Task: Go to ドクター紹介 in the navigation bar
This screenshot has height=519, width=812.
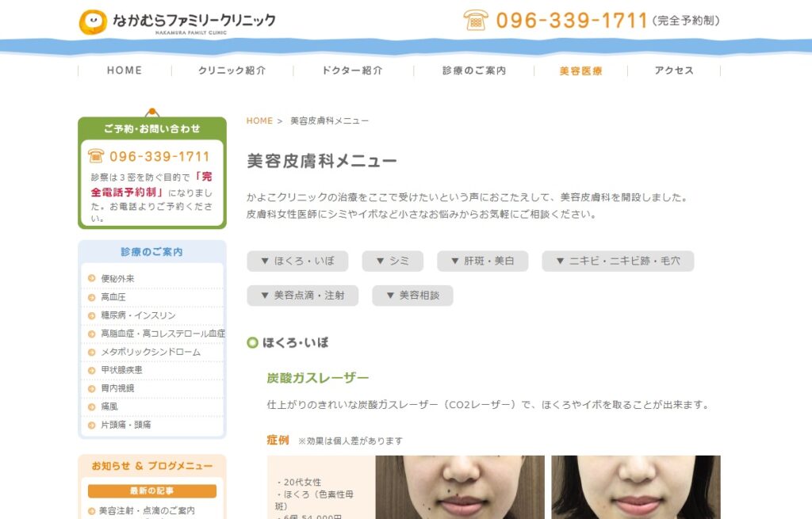Action: 352,71
